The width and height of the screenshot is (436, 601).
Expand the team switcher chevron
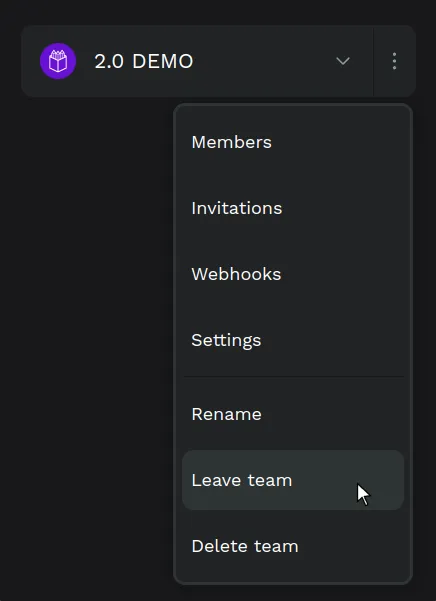pos(343,61)
